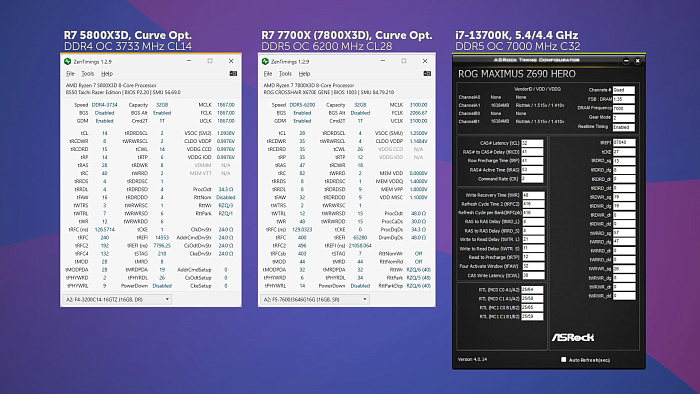Image resolution: width=700 pixels, height=394 pixels.
Task: Click the Gear Mode value field
Action: [x=624, y=118]
